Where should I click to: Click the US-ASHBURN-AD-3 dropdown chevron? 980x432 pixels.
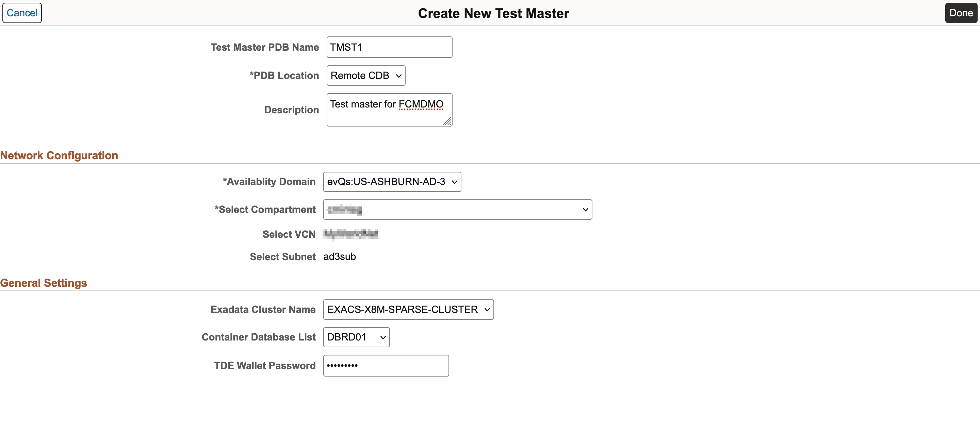[x=454, y=182]
